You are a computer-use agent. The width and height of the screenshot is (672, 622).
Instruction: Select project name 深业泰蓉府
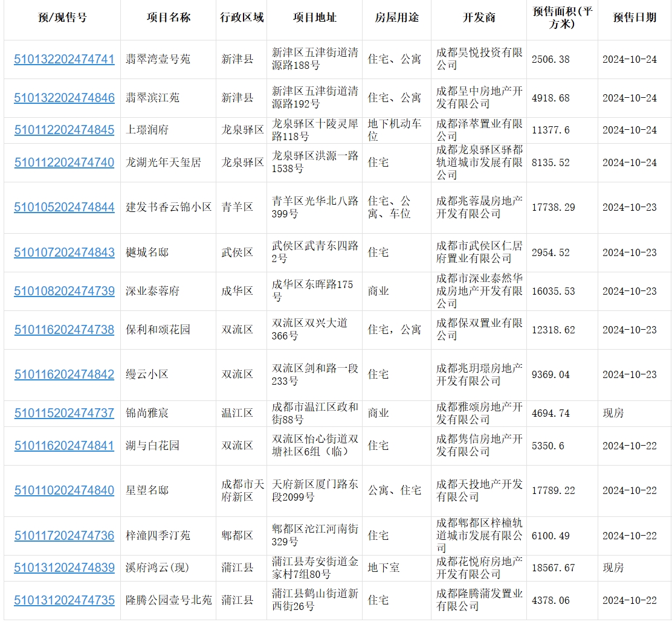coord(152,291)
